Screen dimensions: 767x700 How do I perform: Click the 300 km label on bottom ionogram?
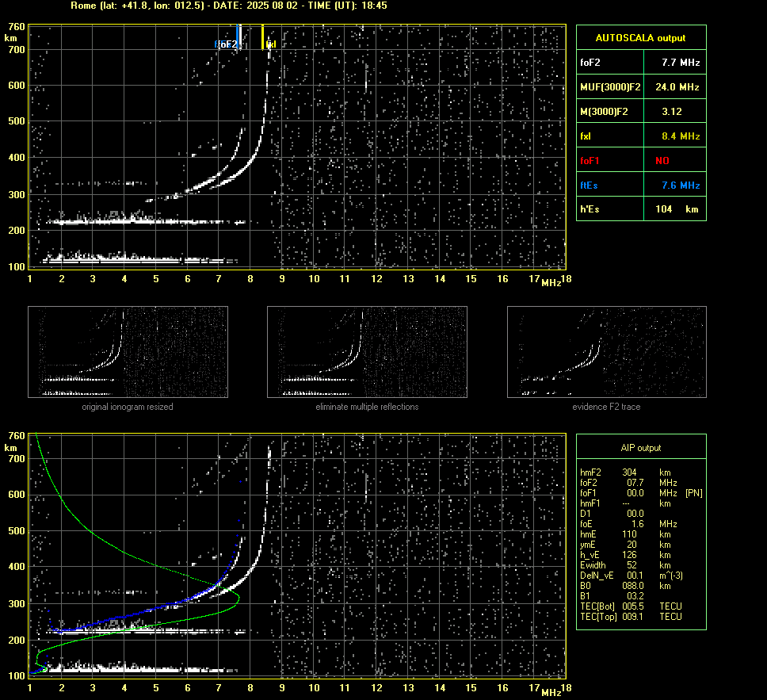[x=17, y=604]
